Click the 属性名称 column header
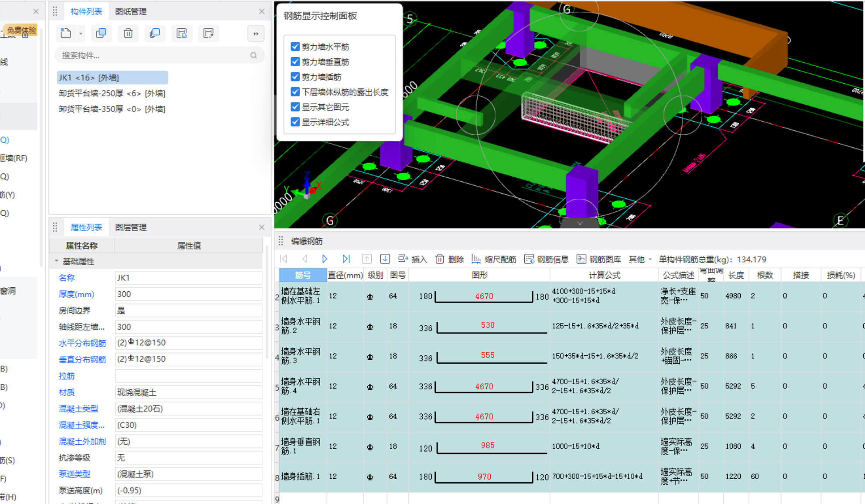Image resolution: width=865 pixels, height=504 pixels. pyautogui.click(x=82, y=245)
